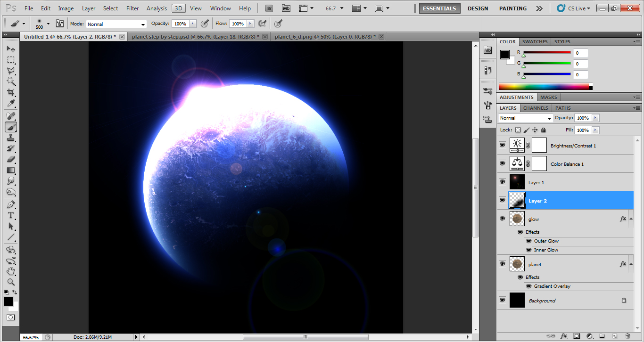This screenshot has width=644, height=342.
Task: Click the Layer 2 thumbnail
Action: tap(517, 200)
